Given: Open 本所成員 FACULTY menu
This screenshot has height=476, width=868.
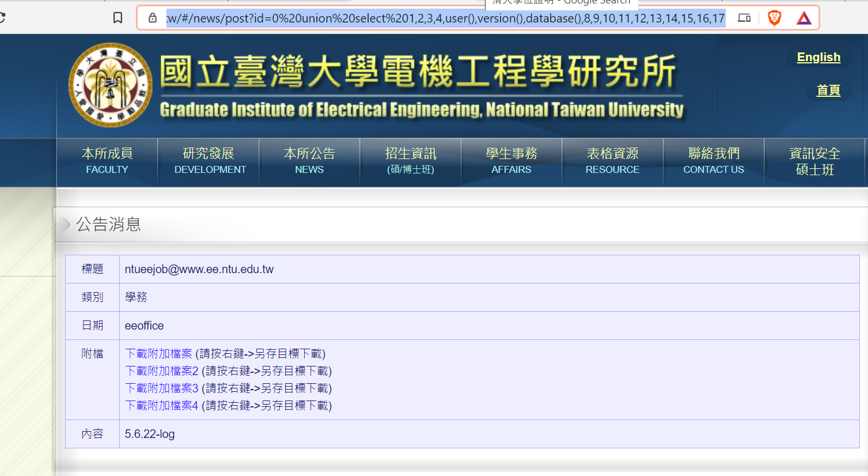Looking at the screenshot, I should pos(107,161).
